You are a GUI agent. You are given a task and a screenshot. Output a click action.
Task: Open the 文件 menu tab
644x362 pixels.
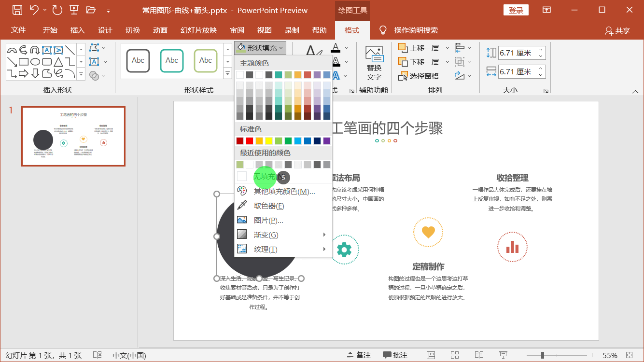18,30
